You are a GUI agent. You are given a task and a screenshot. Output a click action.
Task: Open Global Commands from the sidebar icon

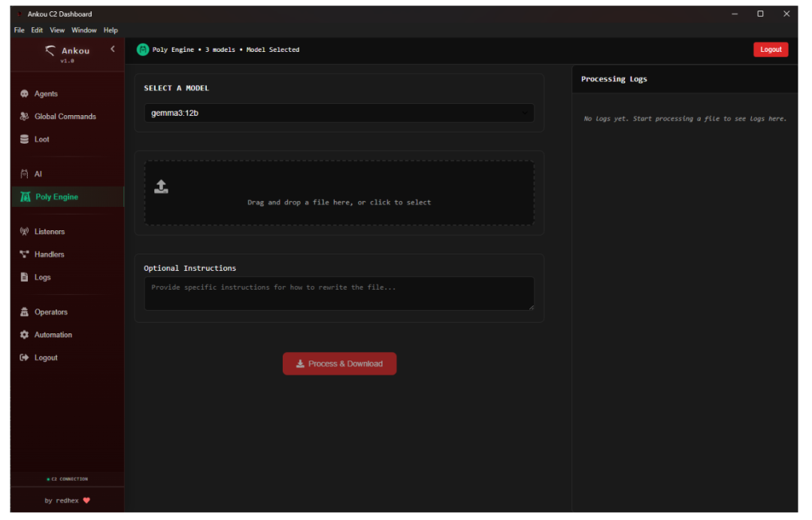pyautogui.click(x=24, y=117)
